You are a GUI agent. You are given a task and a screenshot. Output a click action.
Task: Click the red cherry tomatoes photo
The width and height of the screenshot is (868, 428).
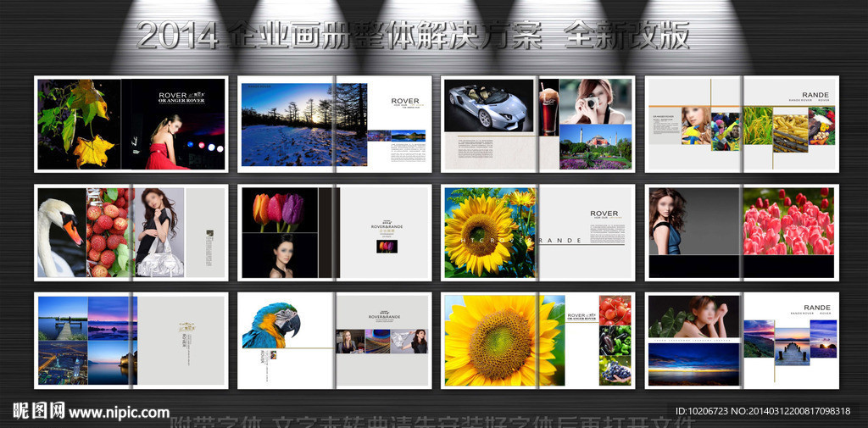[615, 310]
